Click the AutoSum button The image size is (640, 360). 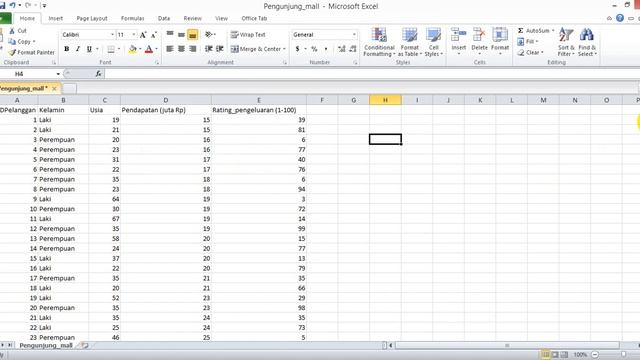pos(533,31)
